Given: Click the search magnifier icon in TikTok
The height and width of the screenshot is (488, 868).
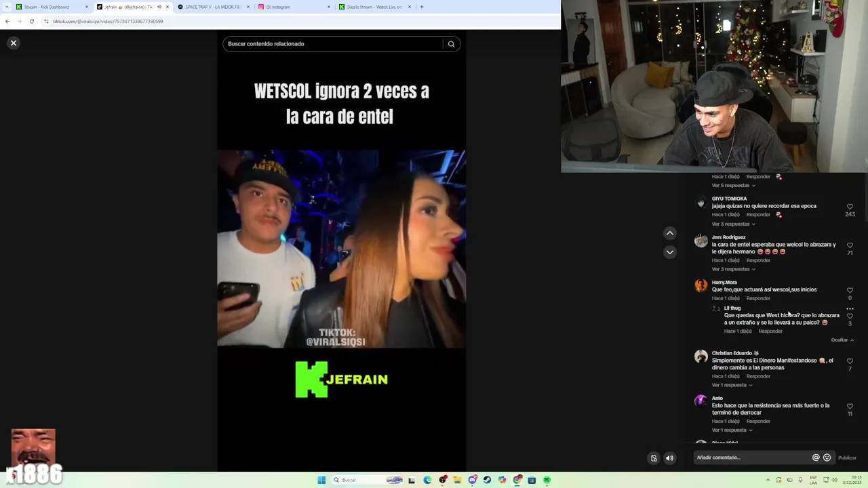Looking at the screenshot, I should [451, 44].
